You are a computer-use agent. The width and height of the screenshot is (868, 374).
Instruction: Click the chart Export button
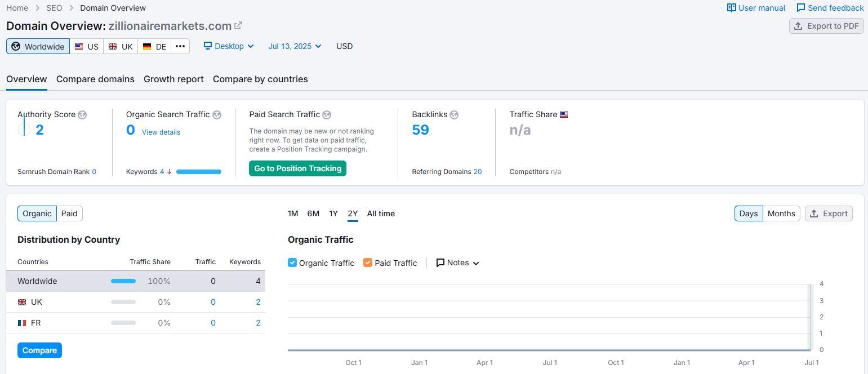coord(829,213)
